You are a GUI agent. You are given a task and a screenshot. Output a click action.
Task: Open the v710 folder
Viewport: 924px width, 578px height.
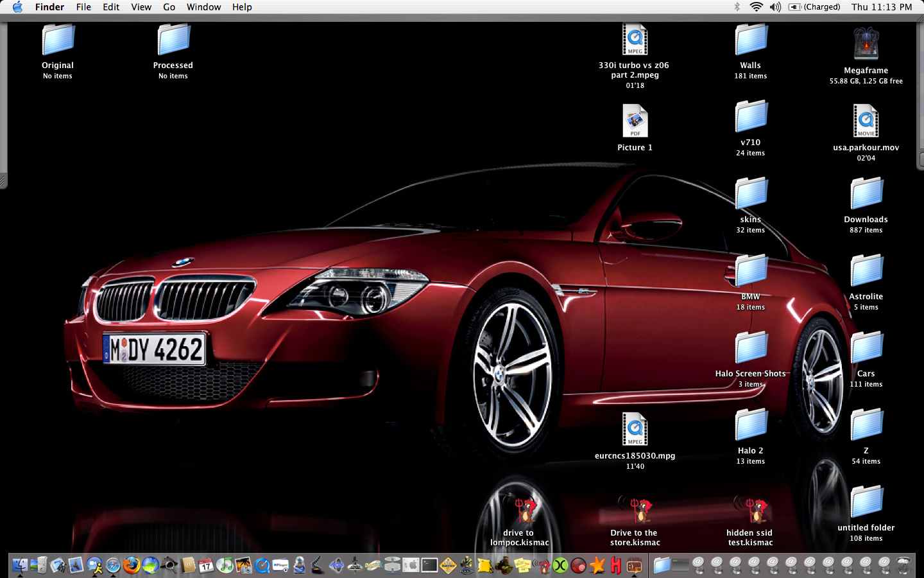751,117
